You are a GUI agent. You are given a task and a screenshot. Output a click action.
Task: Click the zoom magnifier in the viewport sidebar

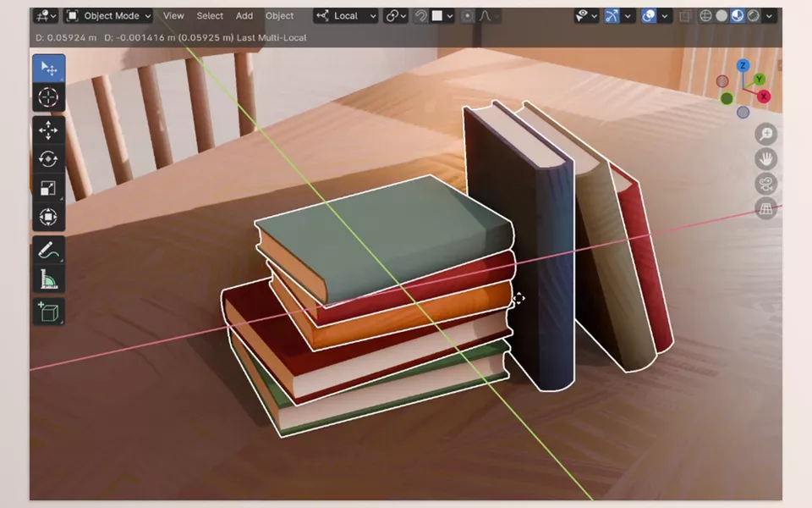(765, 133)
